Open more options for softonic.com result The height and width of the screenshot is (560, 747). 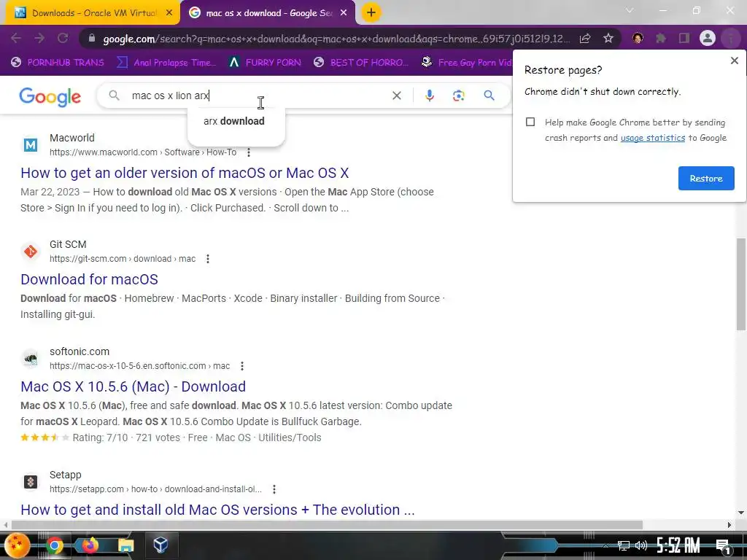click(242, 366)
